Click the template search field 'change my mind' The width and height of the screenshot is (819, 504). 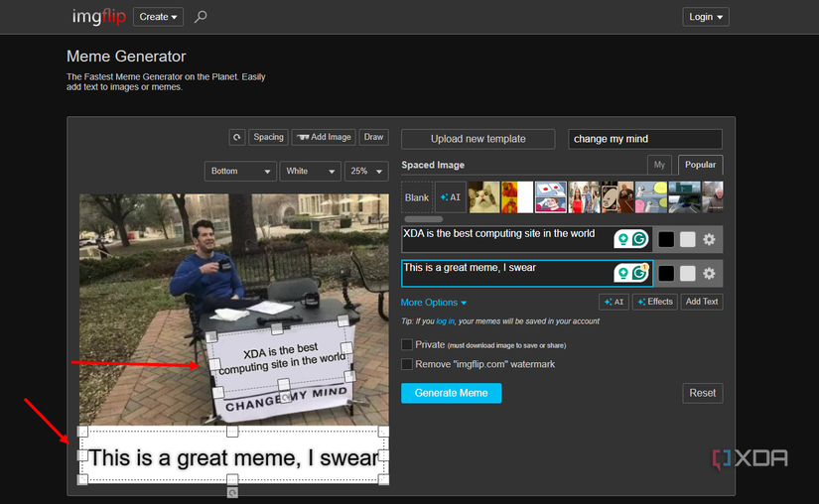tap(645, 139)
